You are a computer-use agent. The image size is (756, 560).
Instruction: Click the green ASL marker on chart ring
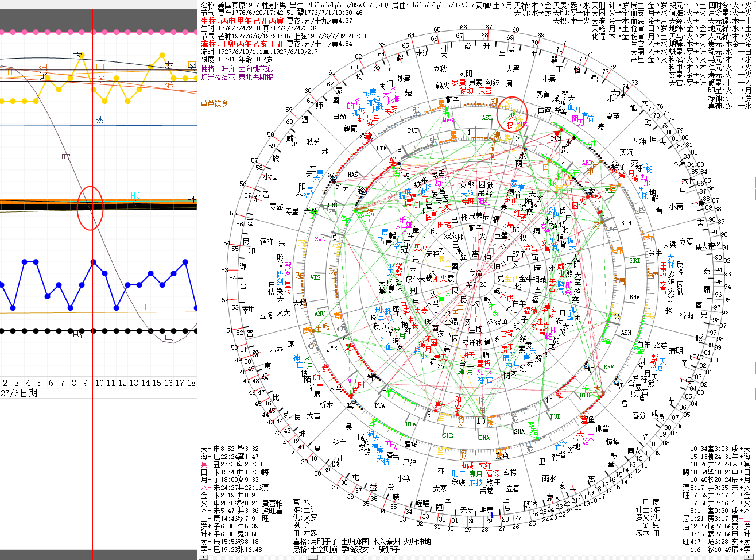(x=487, y=118)
